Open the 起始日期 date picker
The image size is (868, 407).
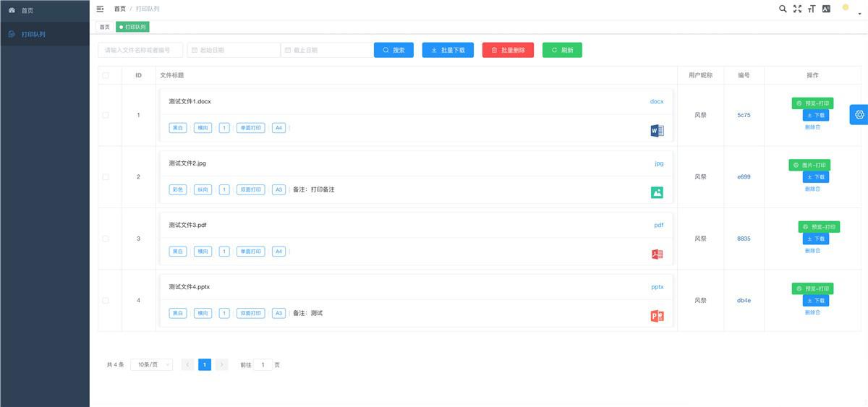pos(234,50)
